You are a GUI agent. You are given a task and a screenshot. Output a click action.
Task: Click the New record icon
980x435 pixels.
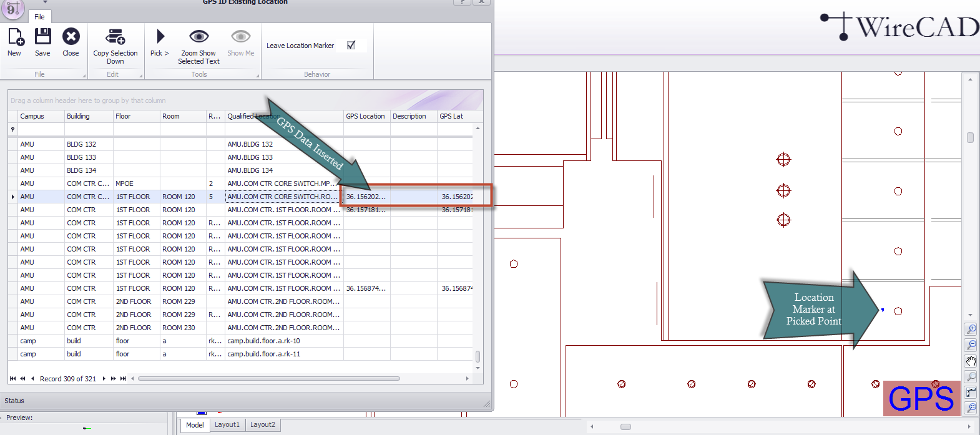pyautogui.click(x=16, y=37)
